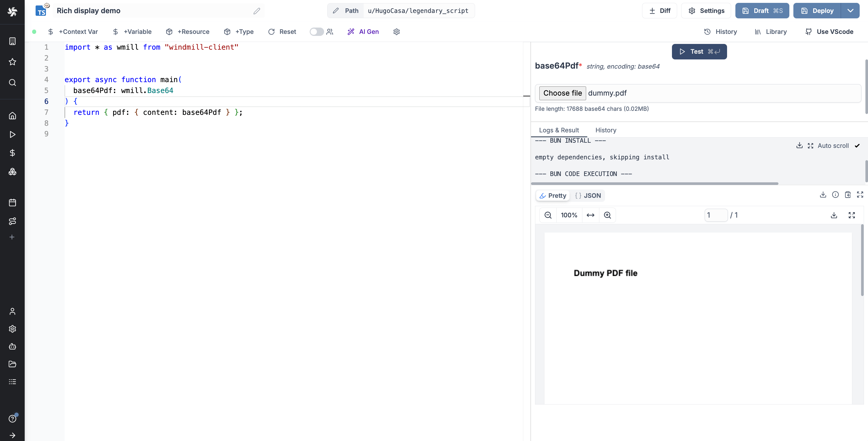Select the Logs & Result tab
This screenshot has width=868, height=441.
tap(559, 130)
